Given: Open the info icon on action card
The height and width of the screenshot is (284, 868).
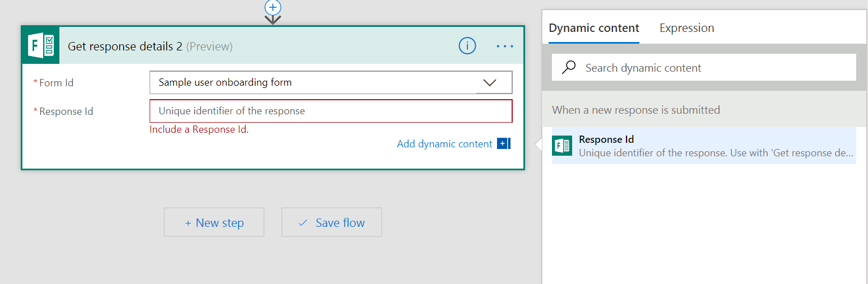Looking at the screenshot, I should [x=467, y=46].
